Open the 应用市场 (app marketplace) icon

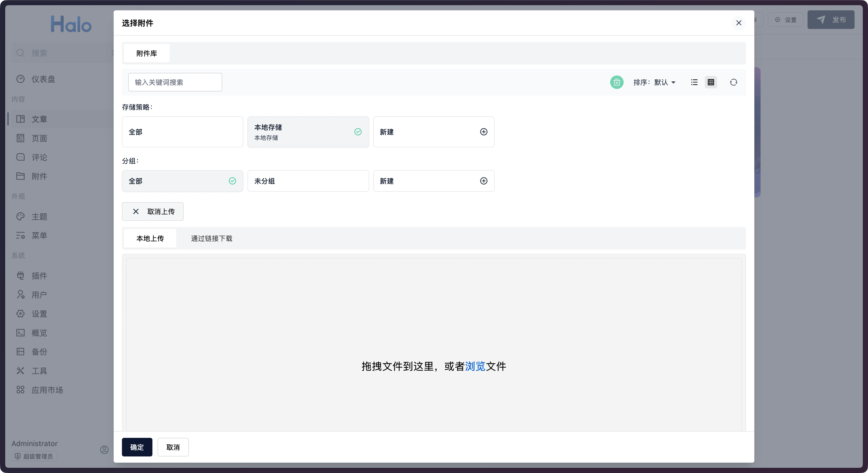[47, 390]
